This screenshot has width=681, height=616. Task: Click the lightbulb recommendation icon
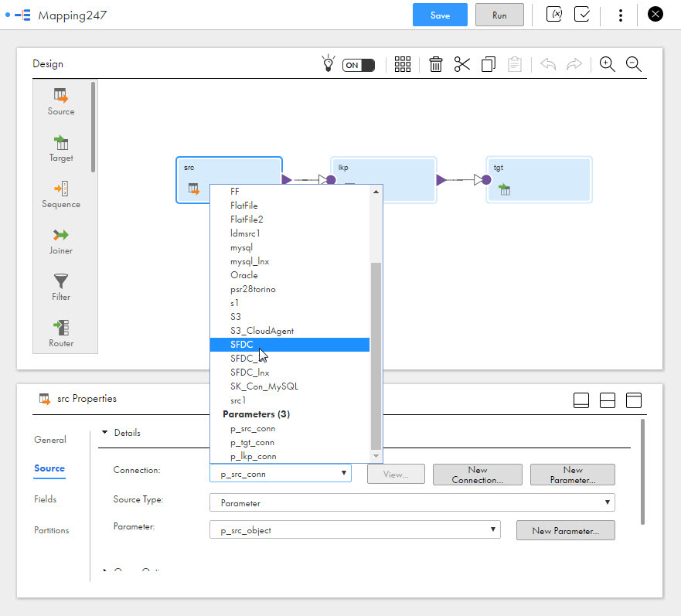click(329, 64)
